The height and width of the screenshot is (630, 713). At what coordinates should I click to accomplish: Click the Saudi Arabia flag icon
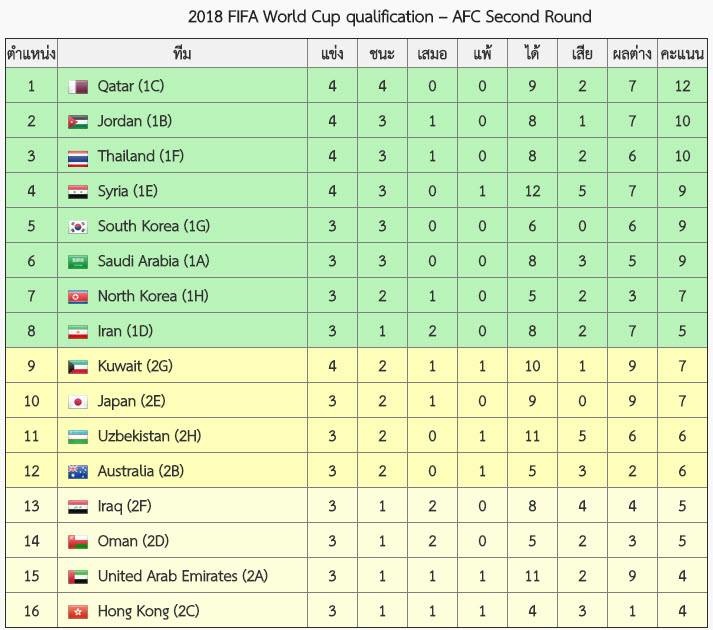point(78,262)
